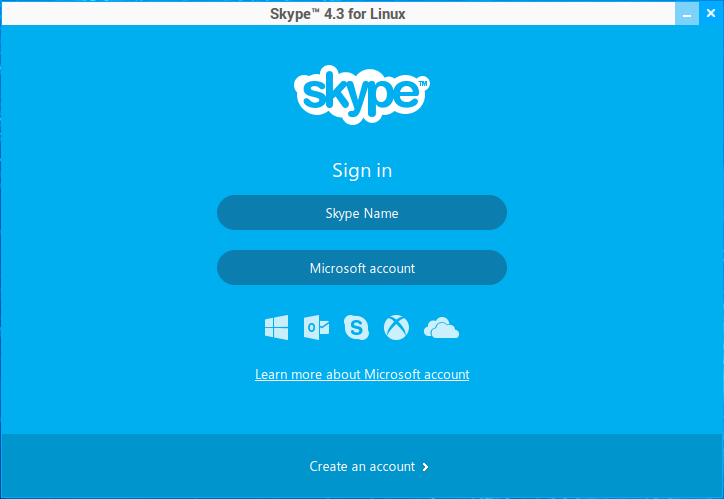Choose Microsoft account sign-in option
Screen dimensions: 724x499
pos(362,268)
